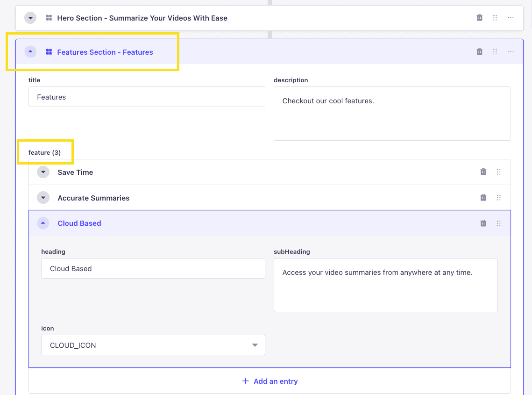The image size is (532, 395).
Task: Delete the Accurate Summaries entry
Action: tap(483, 198)
